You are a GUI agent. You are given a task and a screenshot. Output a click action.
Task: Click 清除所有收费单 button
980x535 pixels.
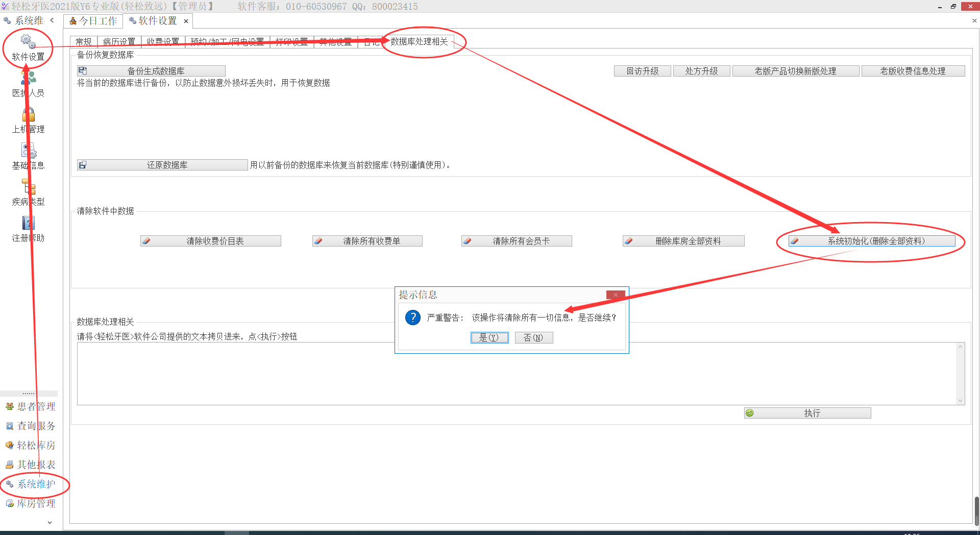point(367,241)
